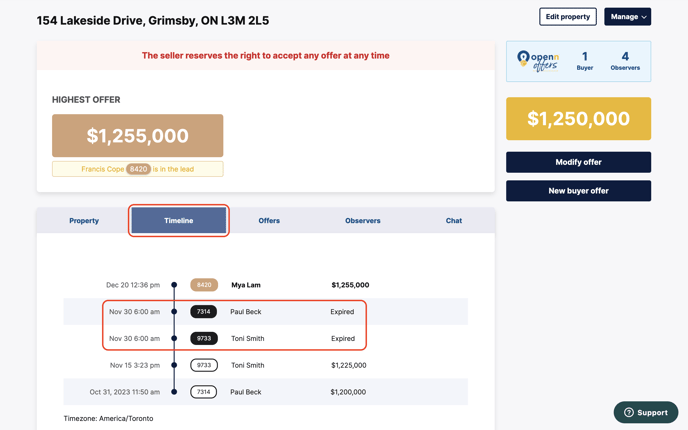The image size is (688, 430).
Task: Click the Openn Offers logo
Action: coord(538,61)
